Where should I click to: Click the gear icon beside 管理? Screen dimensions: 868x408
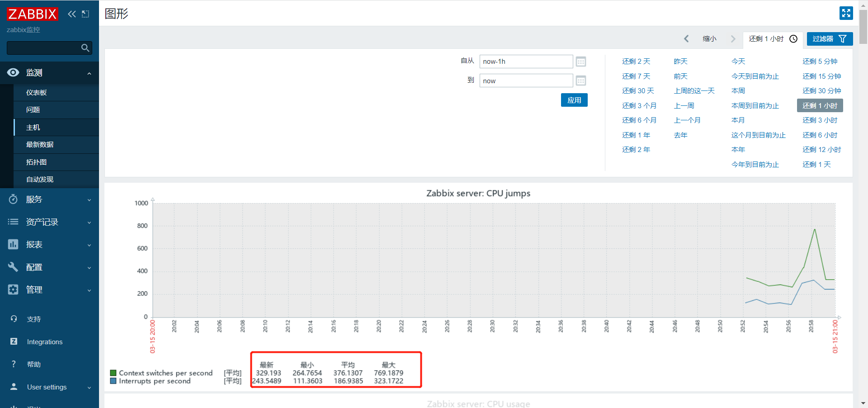(x=13, y=289)
